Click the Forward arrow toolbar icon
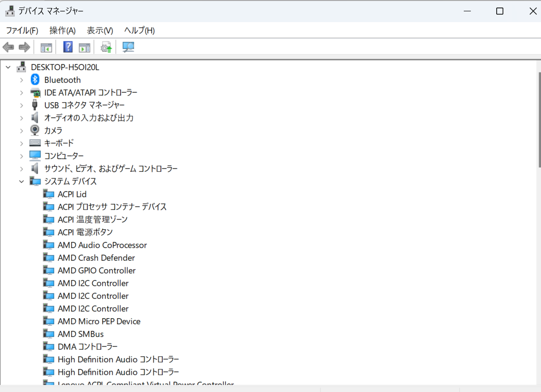This screenshot has width=541, height=392. coord(24,47)
